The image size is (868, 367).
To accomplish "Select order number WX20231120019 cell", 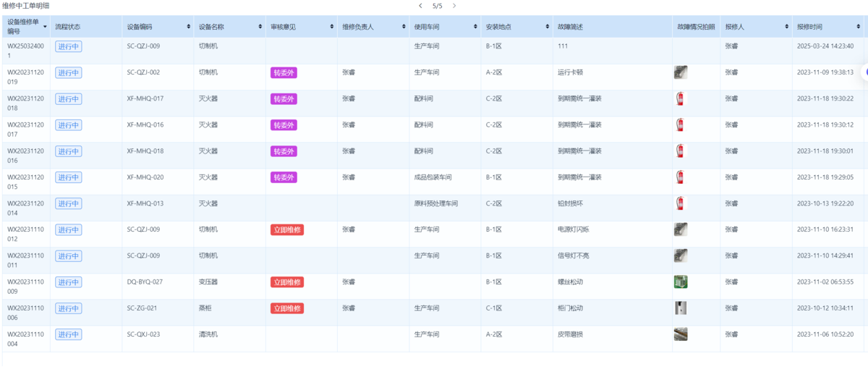I will (x=26, y=77).
